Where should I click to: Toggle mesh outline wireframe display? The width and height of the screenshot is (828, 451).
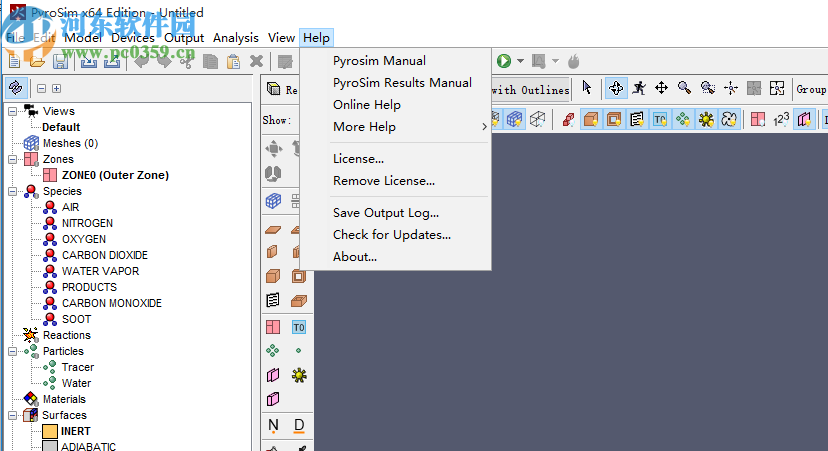[x=538, y=119]
